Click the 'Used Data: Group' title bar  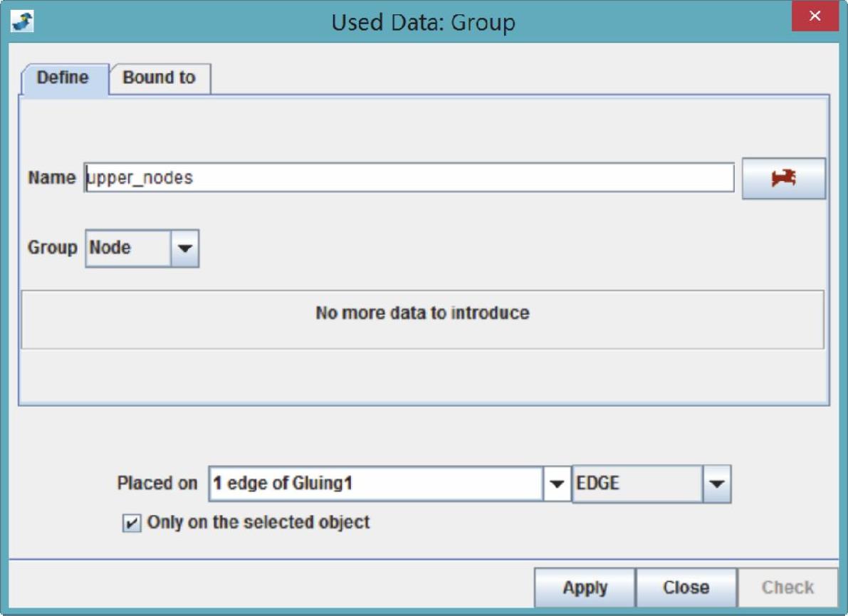click(423, 21)
